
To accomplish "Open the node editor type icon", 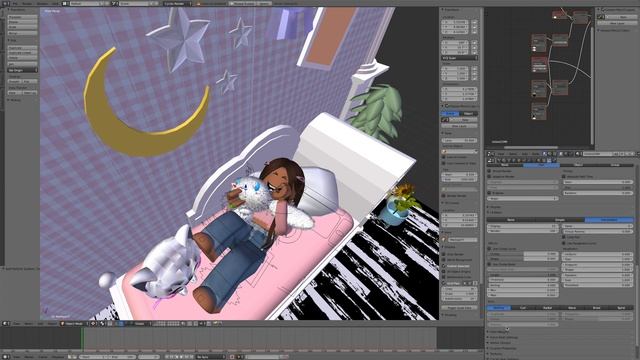I will click(491, 154).
